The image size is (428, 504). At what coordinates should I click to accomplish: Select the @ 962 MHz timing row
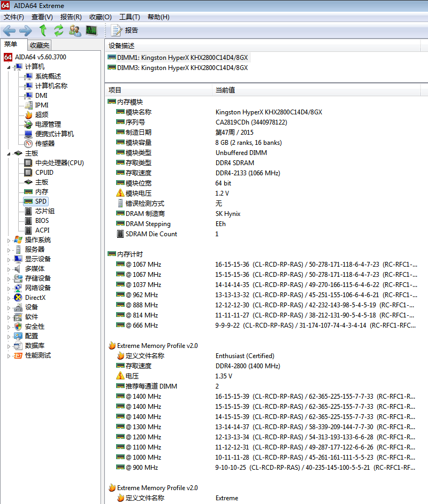pos(263,294)
